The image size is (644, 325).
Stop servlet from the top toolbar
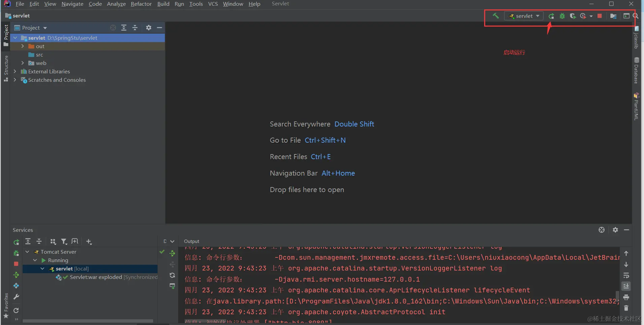coord(600,16)
